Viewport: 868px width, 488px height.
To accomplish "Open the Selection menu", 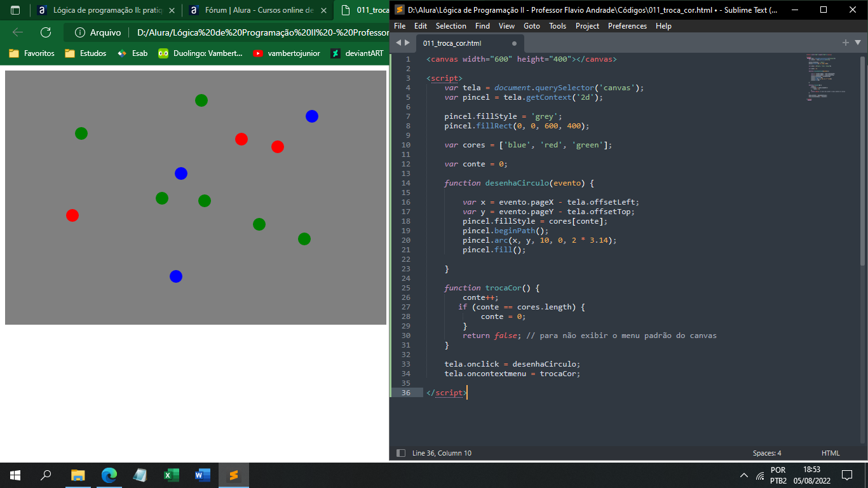I will 451,26.
